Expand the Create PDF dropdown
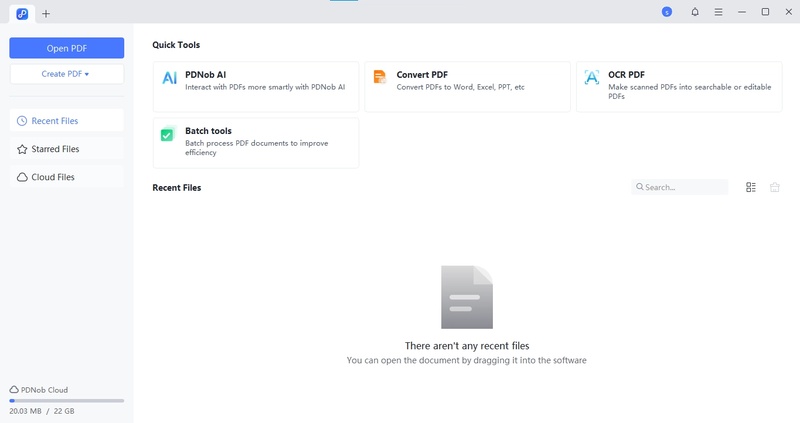Image resolution: width=800 pixels, height=423 pixels. [x=67, y=74]
